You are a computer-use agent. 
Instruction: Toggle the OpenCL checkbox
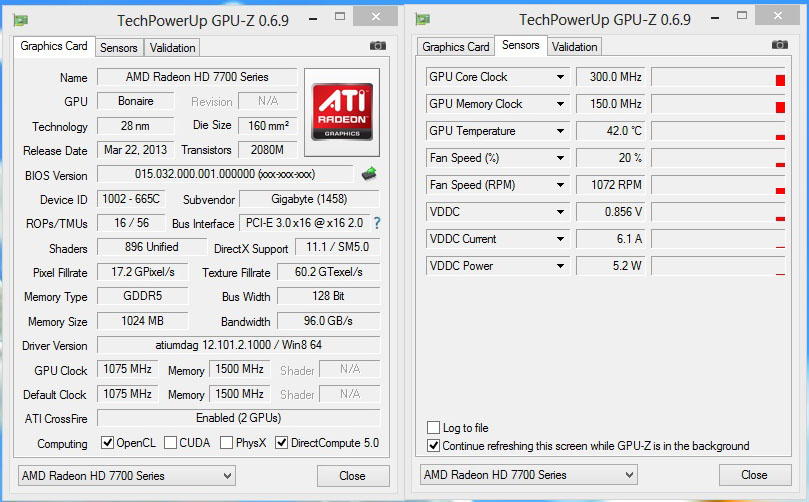pos(107,443)
